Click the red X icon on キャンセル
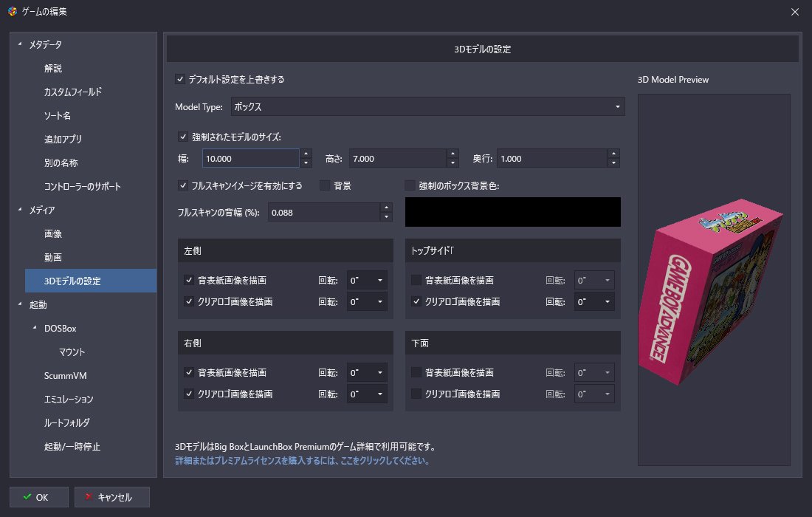The width and height of the screenshot is (812, 517). [x=89, y=497]
